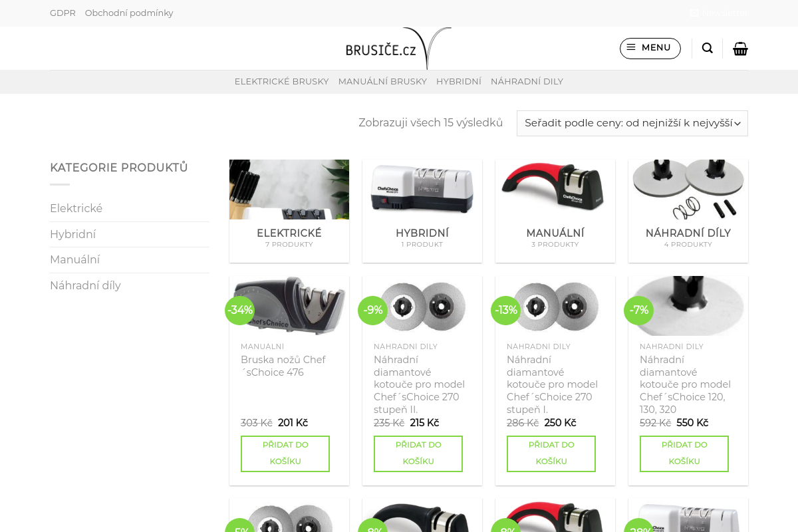Open Elektrické brusky navigation item
The width and height of the screenshot is (798, 532).
(x=281, y=81)
